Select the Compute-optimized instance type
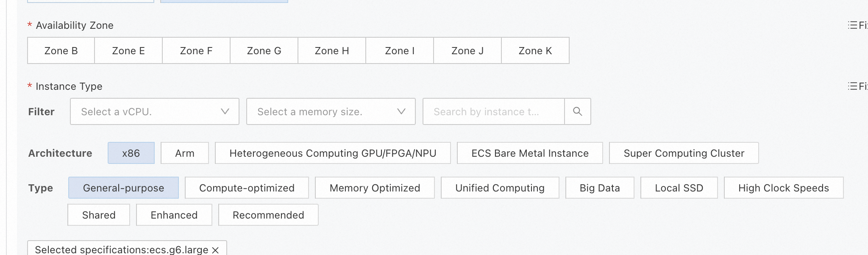 (247, 188)
